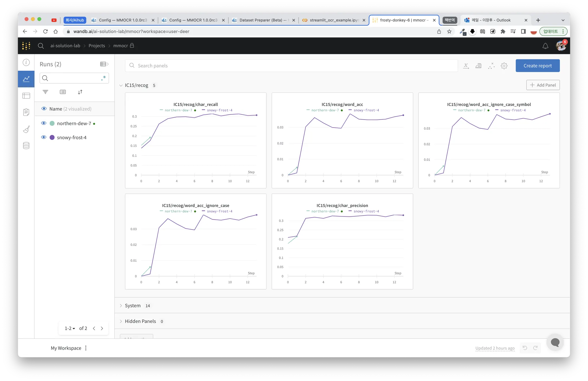Open the 1-2 runs pagination dropdown
The image size is (588, 381).
click(70, 328)
